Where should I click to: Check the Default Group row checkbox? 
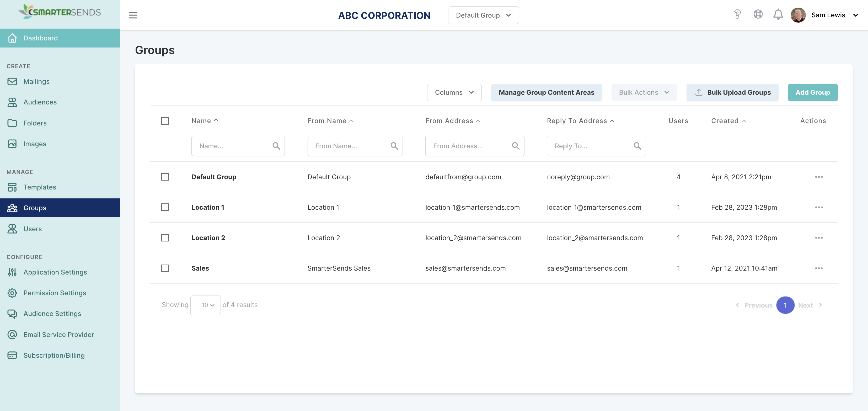point(165,177)
